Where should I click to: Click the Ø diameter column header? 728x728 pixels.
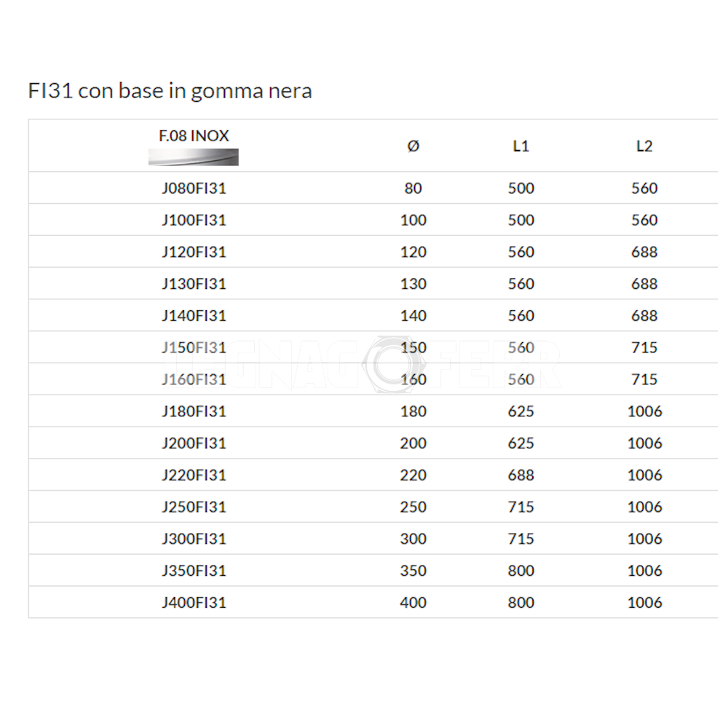click(413, 146)
